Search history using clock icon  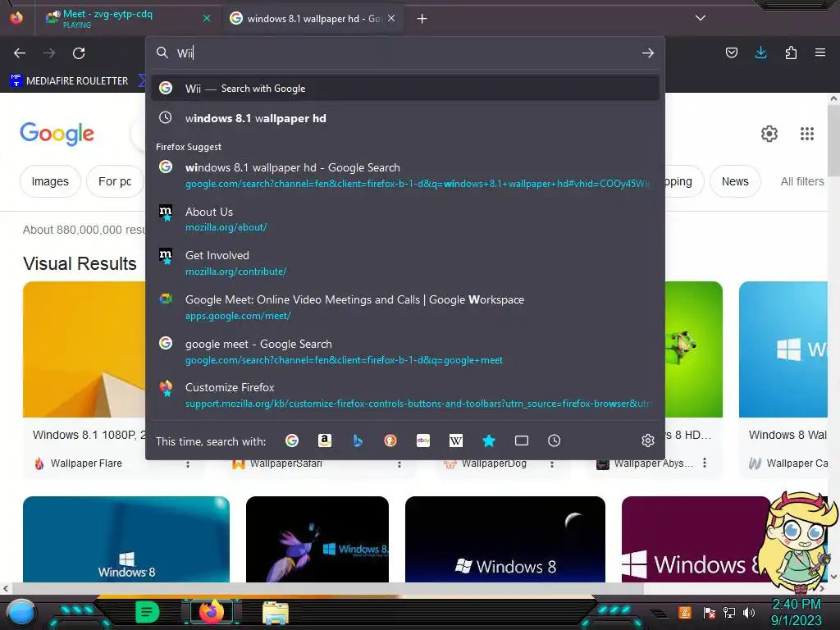point(554,441)
